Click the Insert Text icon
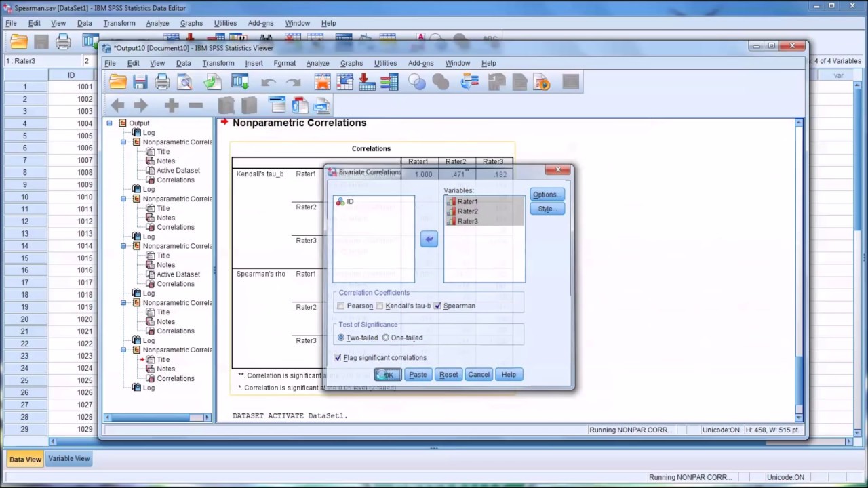 coord(321,105)
